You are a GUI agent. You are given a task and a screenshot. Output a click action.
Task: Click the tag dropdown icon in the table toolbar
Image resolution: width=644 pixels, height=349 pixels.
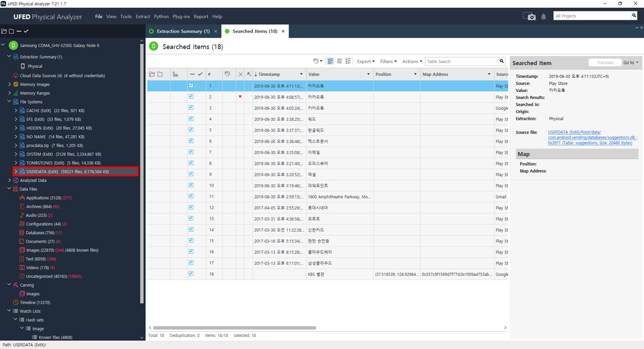(x=317, y=61)
